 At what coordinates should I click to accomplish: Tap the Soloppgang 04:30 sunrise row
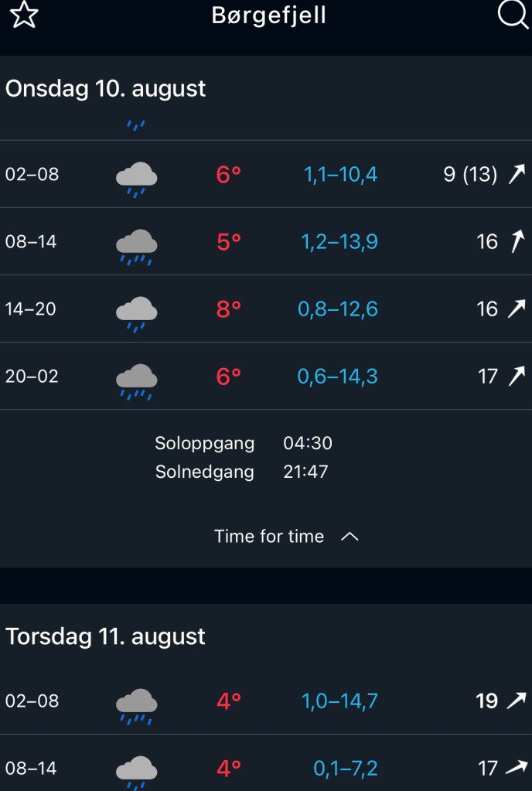[244, 444]
